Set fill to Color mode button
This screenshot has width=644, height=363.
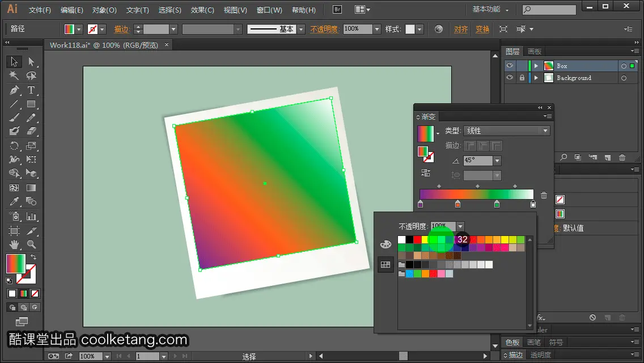tap(12, 294)
